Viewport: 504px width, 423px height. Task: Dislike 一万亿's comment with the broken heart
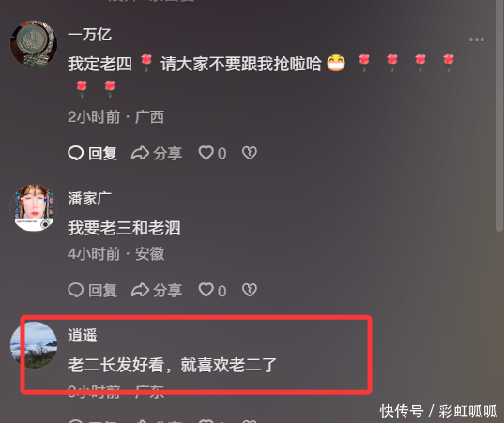[x=250, y=153]
